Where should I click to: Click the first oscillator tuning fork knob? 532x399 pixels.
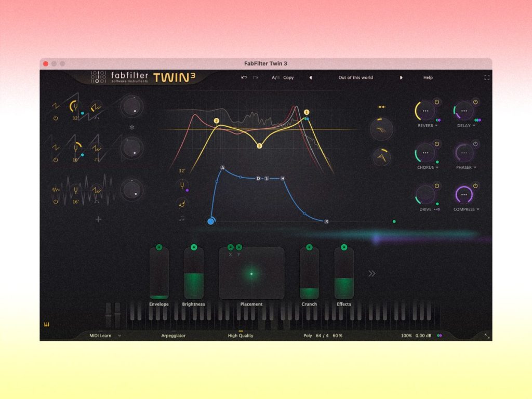click(75, 106)
